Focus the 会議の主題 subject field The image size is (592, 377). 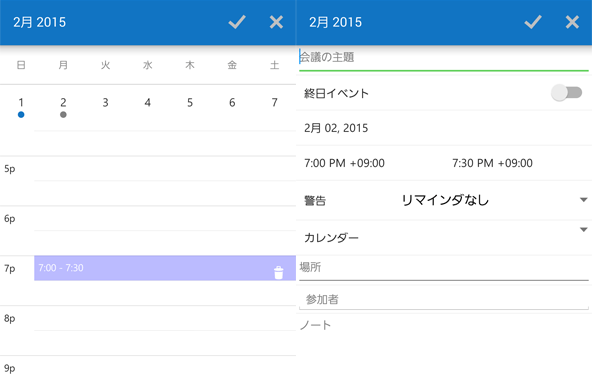point(444,58)
